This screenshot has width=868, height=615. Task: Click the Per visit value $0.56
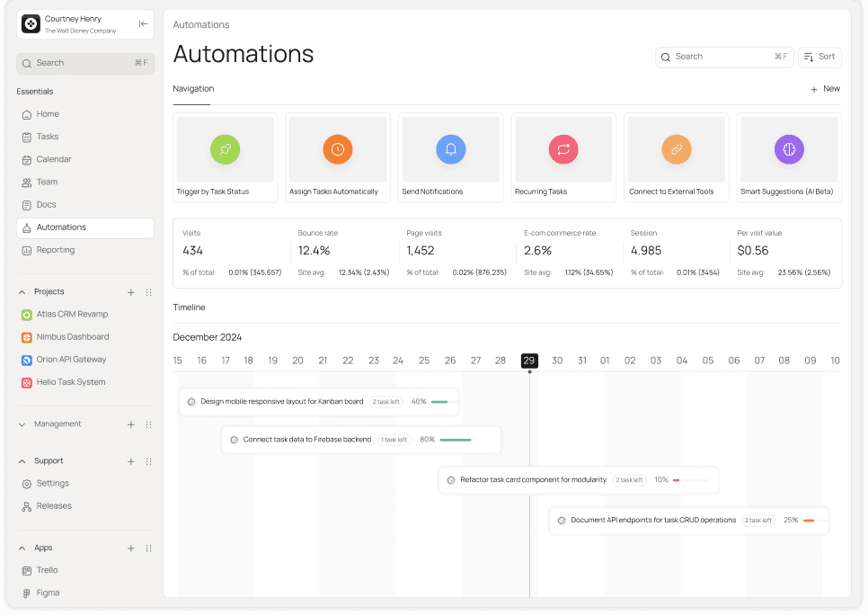tap(753, 251)
